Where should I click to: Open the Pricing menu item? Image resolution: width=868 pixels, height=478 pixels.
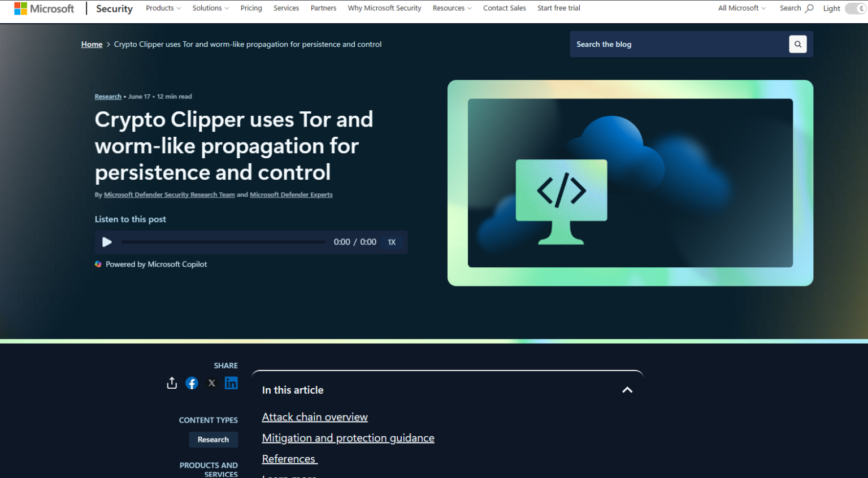[x=251, y=8]
